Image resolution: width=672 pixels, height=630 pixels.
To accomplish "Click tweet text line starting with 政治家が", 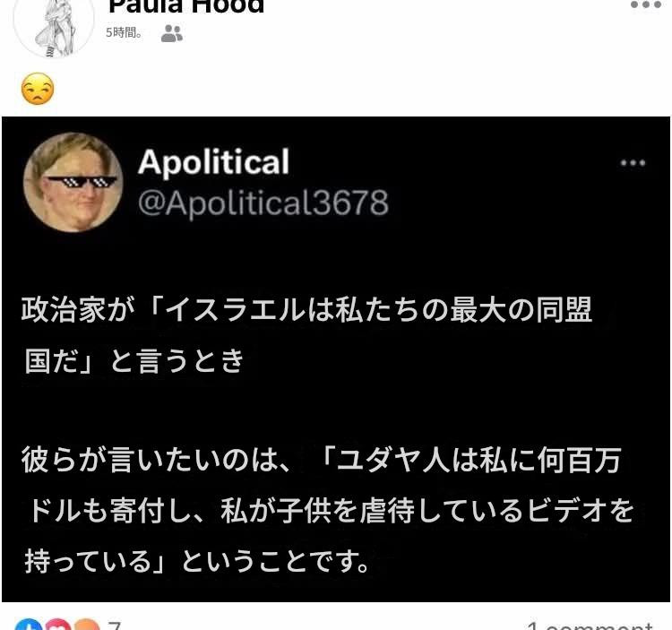I will click(x=306, y=309).
